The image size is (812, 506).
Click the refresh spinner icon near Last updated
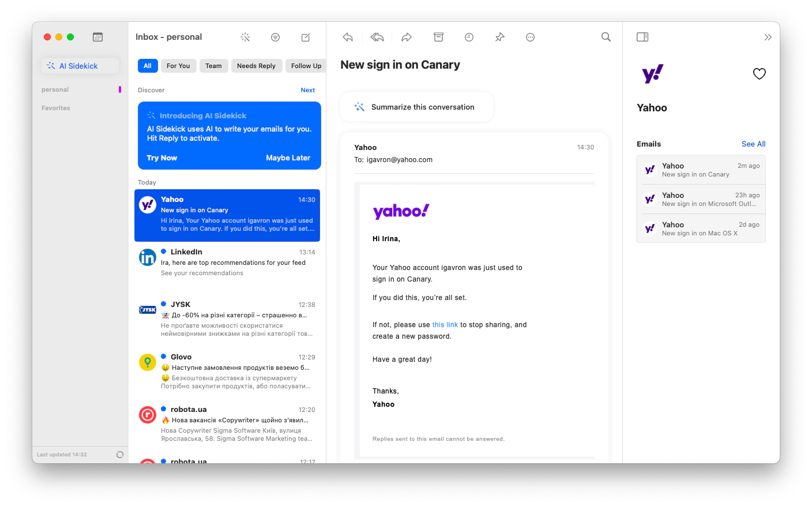click(120, 455)
